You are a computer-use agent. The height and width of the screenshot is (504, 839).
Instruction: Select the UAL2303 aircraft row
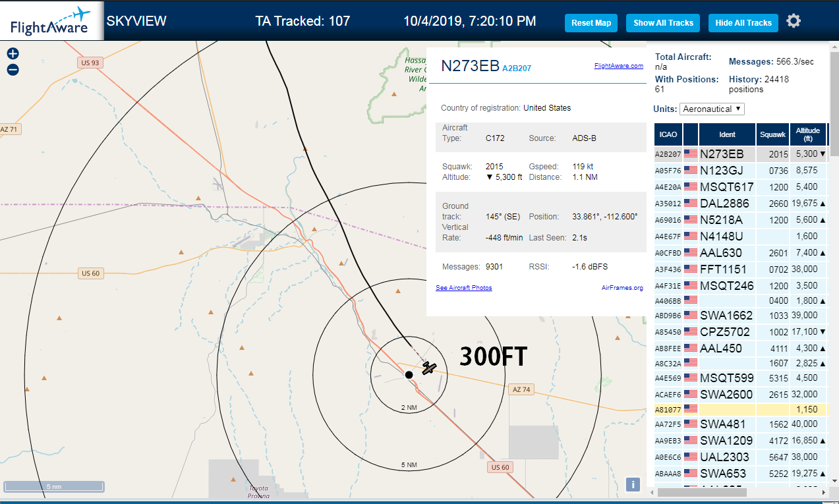(741, 457)
